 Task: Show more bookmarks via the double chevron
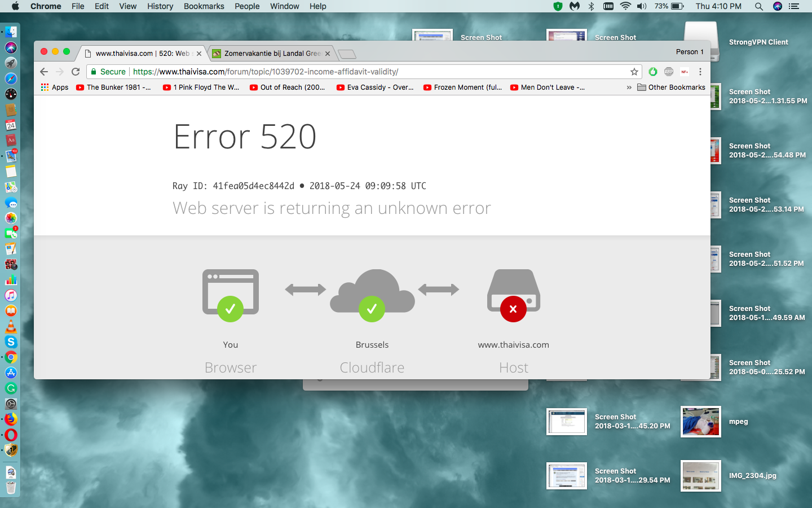[x=629, y=87]
